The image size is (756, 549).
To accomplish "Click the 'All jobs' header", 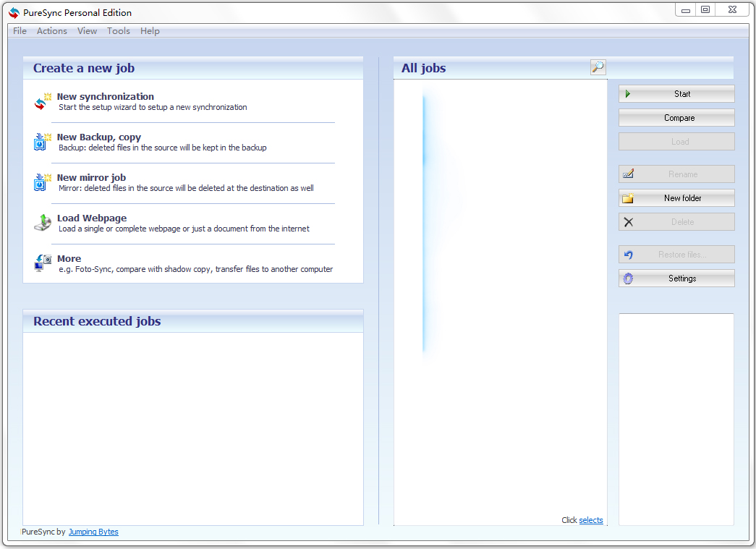I will 423,68.
